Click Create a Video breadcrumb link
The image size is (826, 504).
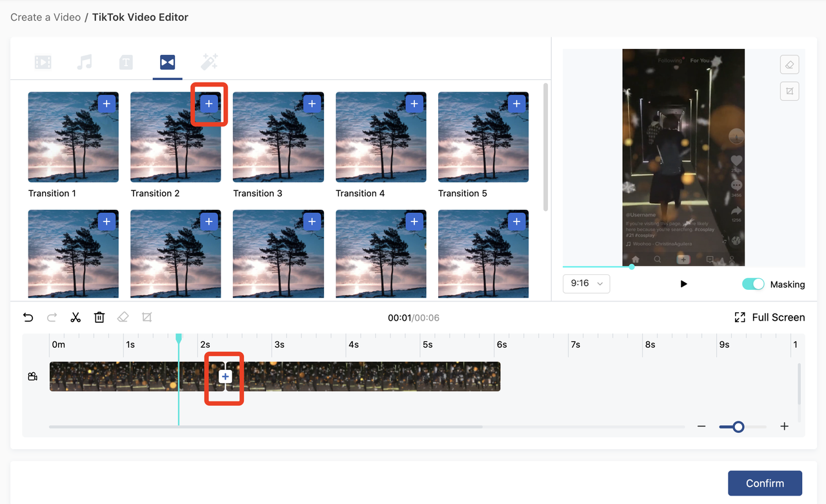click(x=45, y=17)
